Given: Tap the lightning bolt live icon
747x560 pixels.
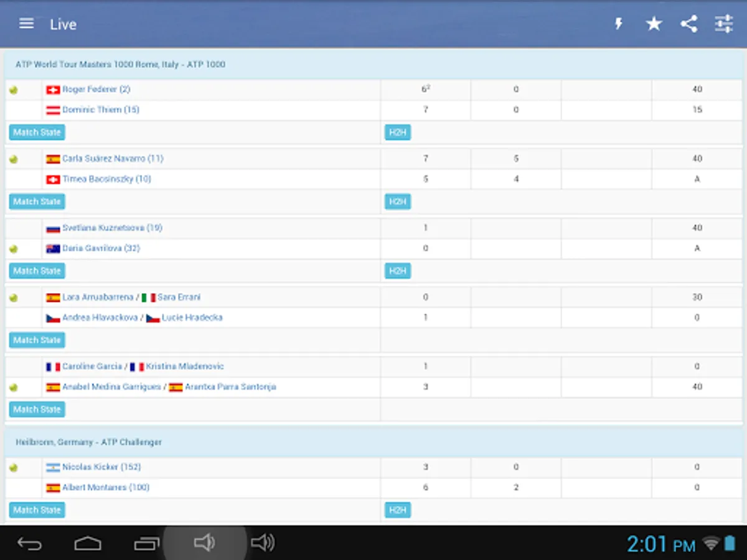Looking at the screenshot, I should coord(619,24).
